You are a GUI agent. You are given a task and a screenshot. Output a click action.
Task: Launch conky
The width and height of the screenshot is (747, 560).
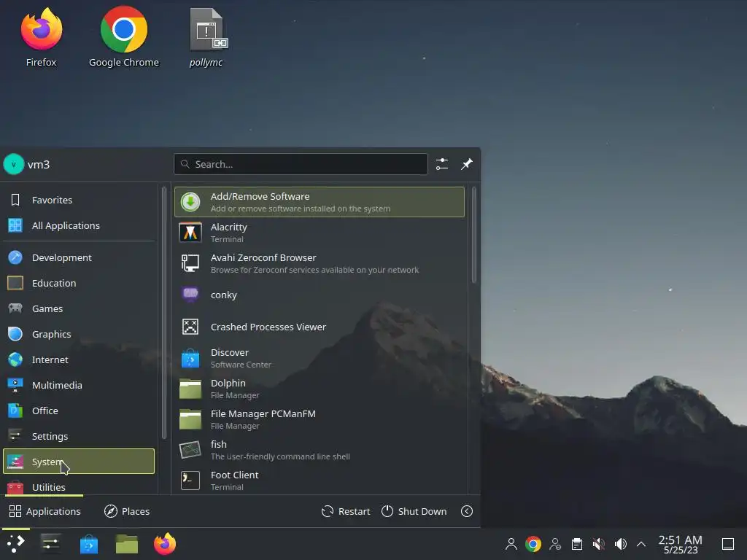pyautogui.click(x=320, y=295)
